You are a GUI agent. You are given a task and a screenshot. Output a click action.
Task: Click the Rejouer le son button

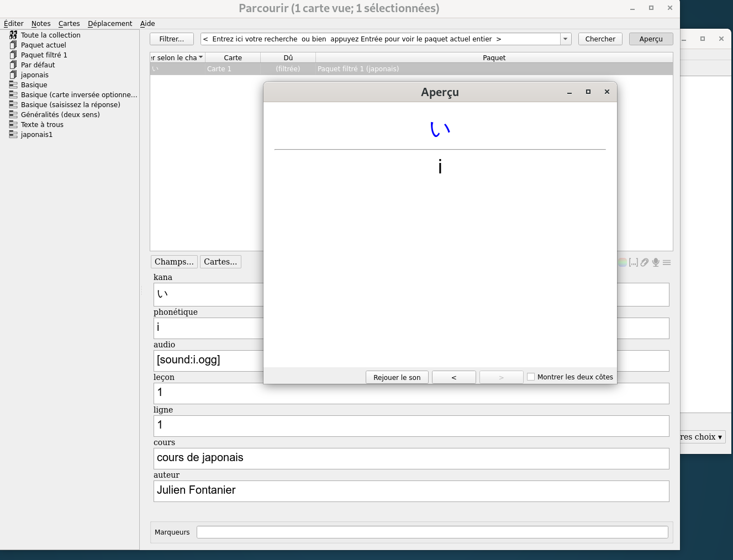point(397,377)
